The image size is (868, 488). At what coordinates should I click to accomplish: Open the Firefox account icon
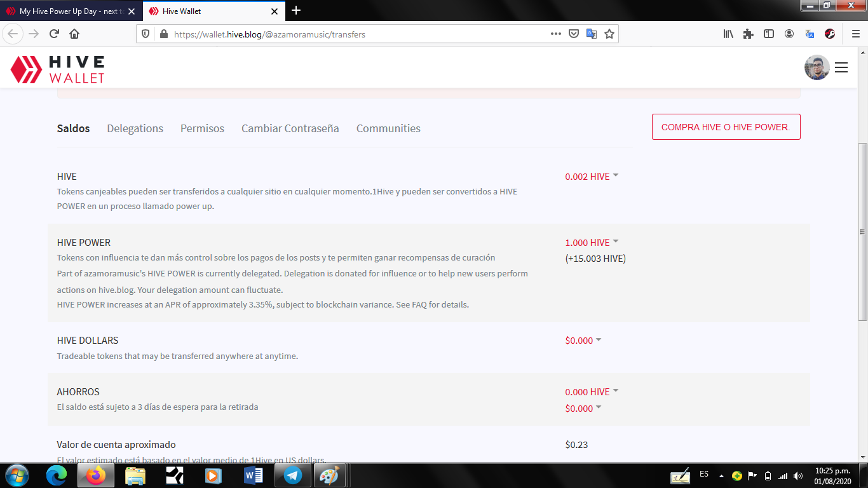789,34
